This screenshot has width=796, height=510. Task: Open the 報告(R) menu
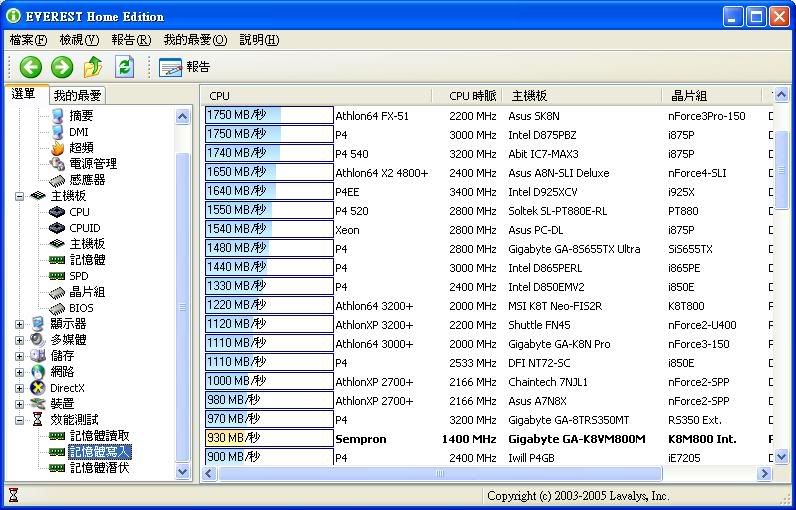pos(131,40)
